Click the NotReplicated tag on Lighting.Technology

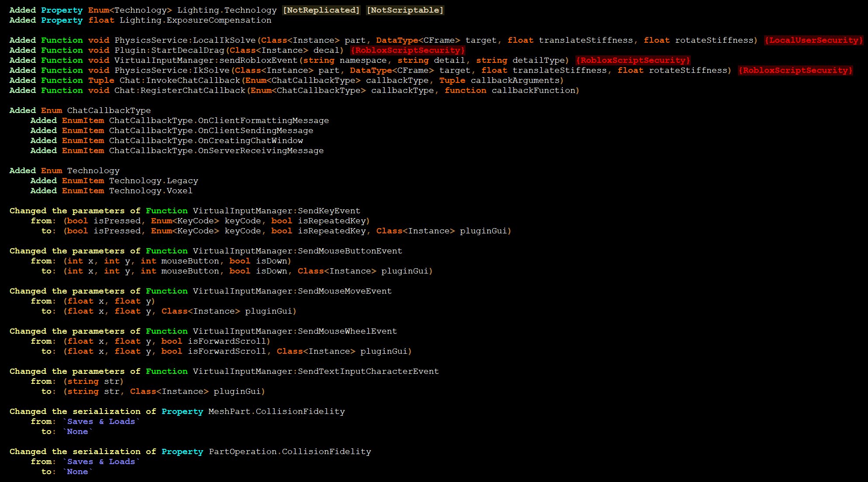(321, 10)
